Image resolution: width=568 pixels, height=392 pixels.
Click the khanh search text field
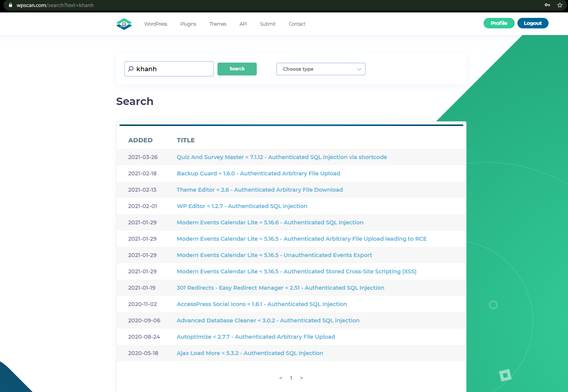point(169,69)
